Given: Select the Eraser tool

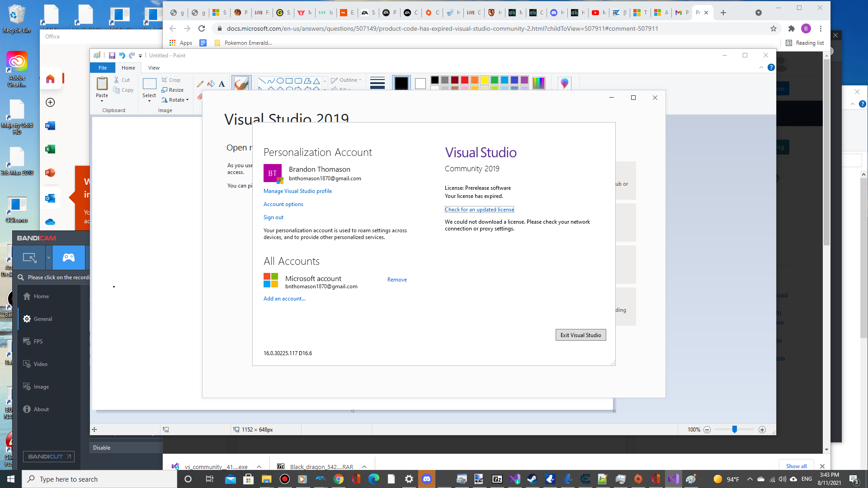Looking at the screenshot, I should pos(200,97).
